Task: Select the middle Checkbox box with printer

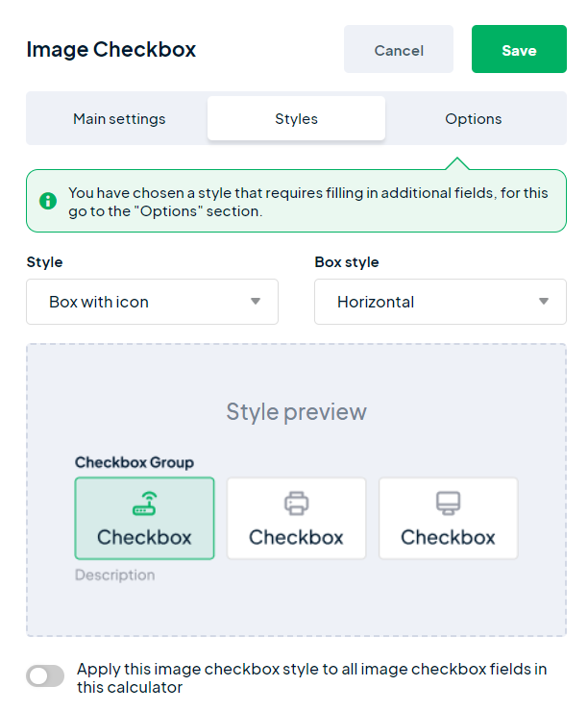Action: point(297,518)
